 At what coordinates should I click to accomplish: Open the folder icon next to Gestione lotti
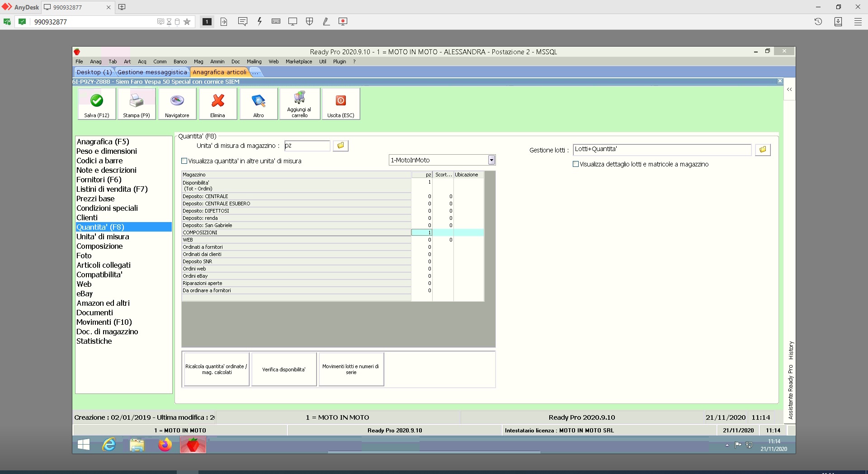point(763,150)
